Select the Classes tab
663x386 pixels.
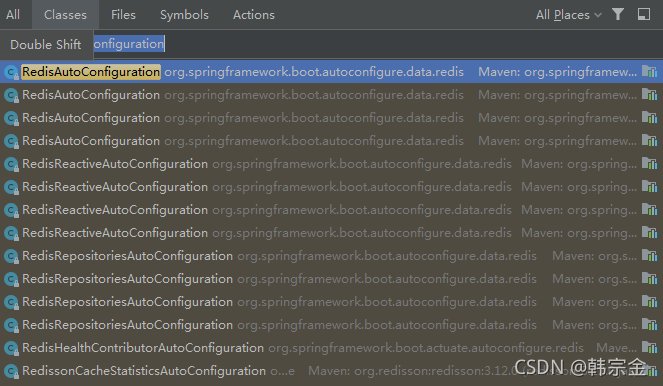[x=66, y=15]
